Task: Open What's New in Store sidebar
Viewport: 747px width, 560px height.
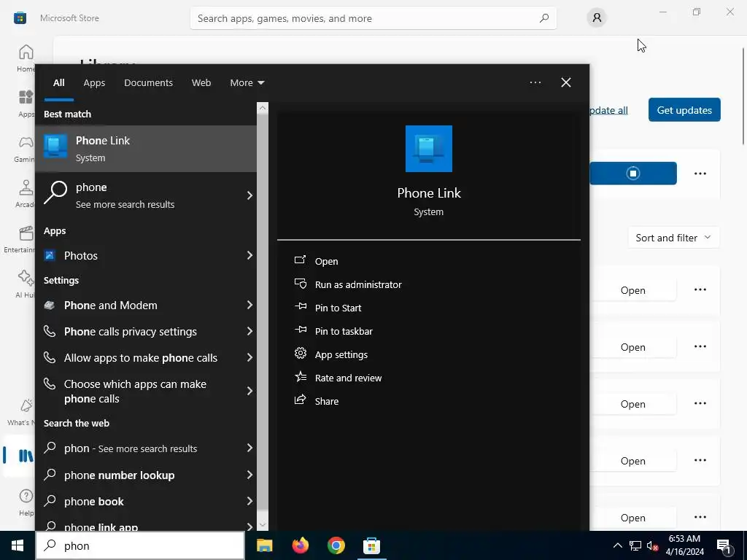Action: click(23, 413)
